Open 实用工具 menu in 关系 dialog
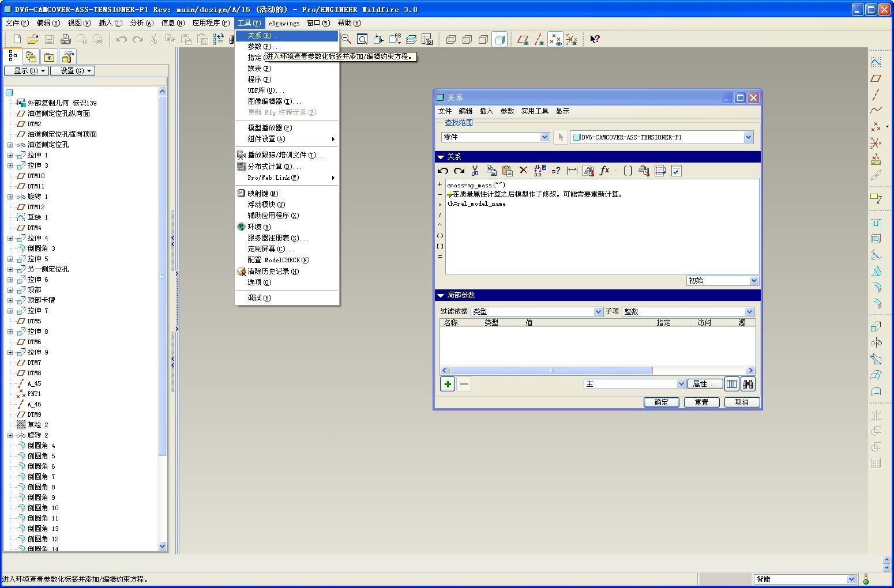The image size is (894, 588). (535, 111)
